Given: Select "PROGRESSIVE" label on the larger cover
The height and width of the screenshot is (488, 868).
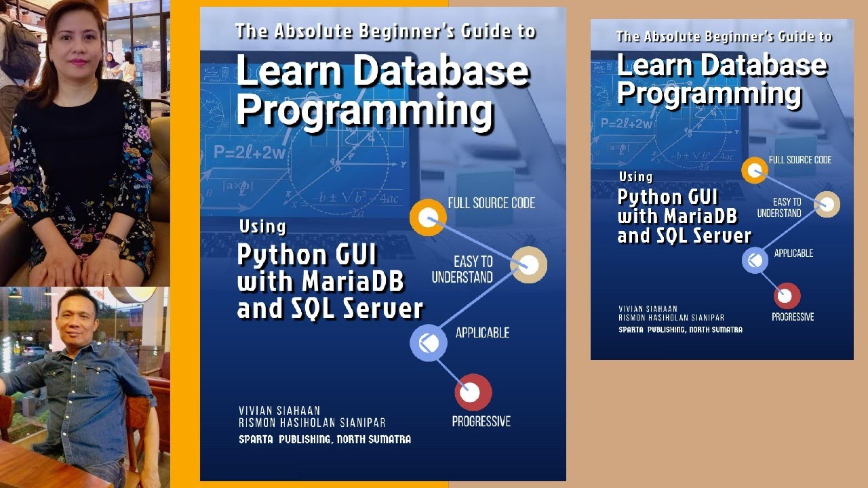Looking at the screenshot, I should click(481, 422).
